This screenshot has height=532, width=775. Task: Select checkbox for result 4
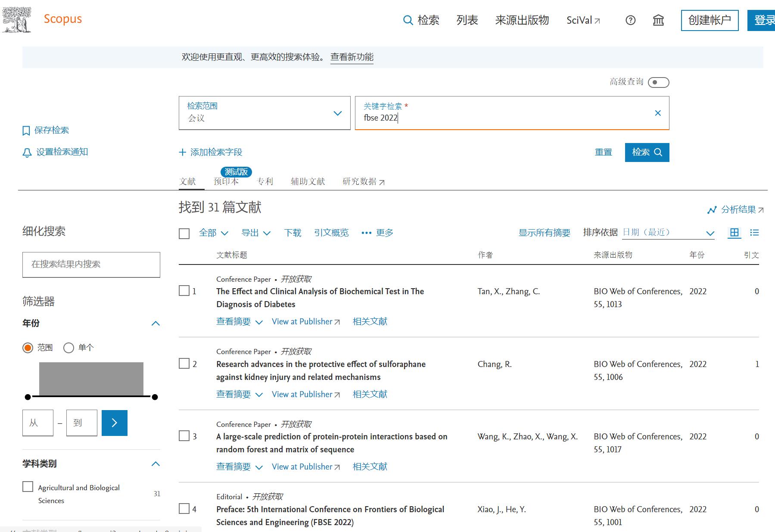184,509
